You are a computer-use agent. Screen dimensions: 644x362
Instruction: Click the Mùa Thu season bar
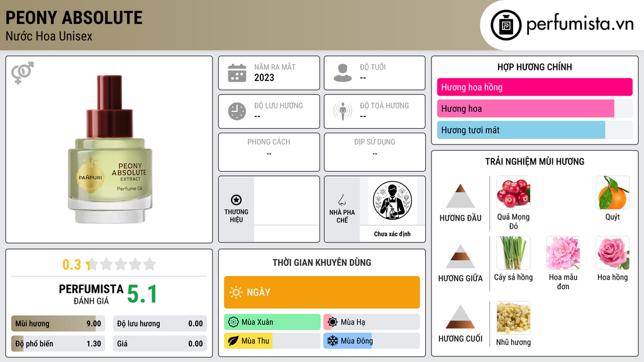(x=272, y=341)
